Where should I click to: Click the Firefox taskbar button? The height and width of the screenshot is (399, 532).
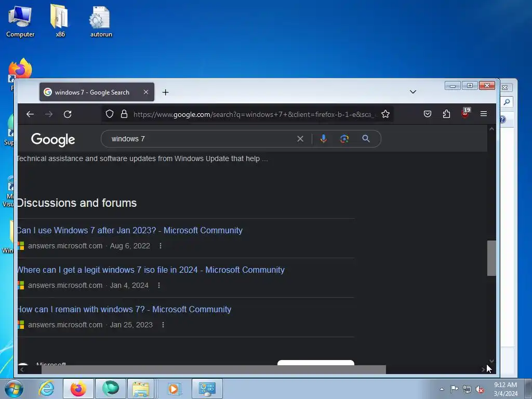78,389
